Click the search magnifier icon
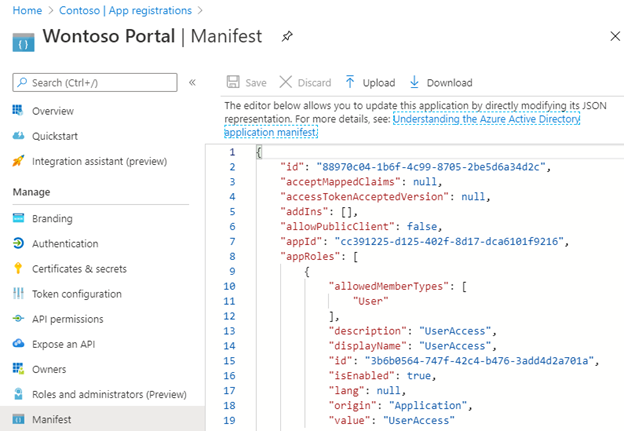Viewport: 624px width, 431px height. click(23, 82)
